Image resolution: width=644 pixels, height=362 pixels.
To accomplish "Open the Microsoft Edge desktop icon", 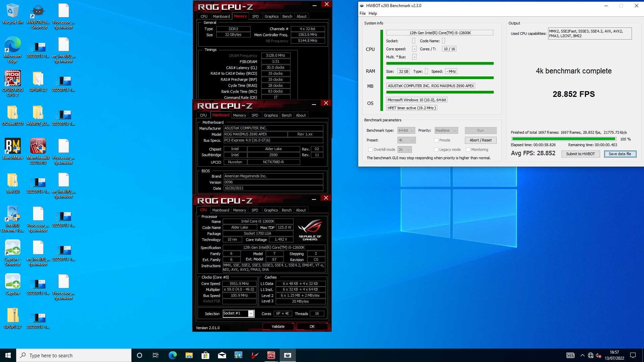I will click(x=12, y=50).
